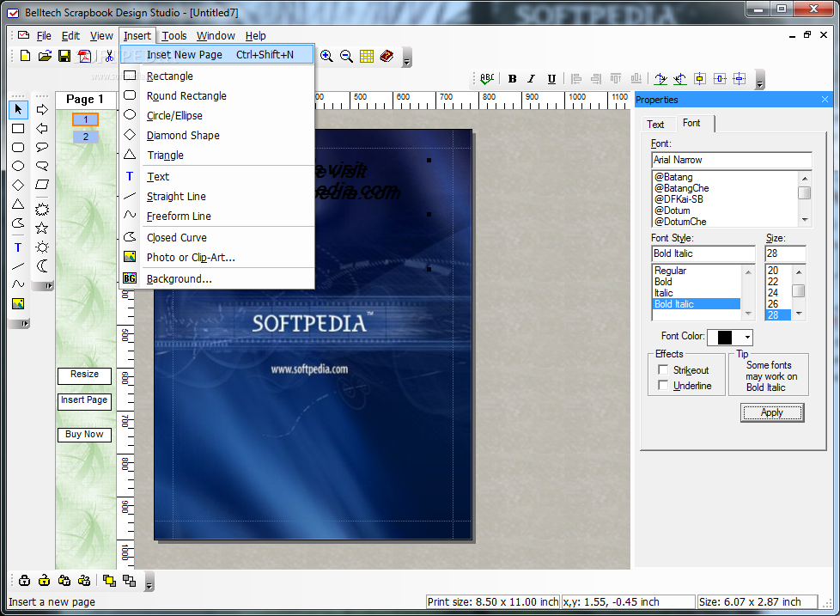The image size is (840, 616).
Task: Toggle Italic formatting in toolbar
Action: point(532,79)
